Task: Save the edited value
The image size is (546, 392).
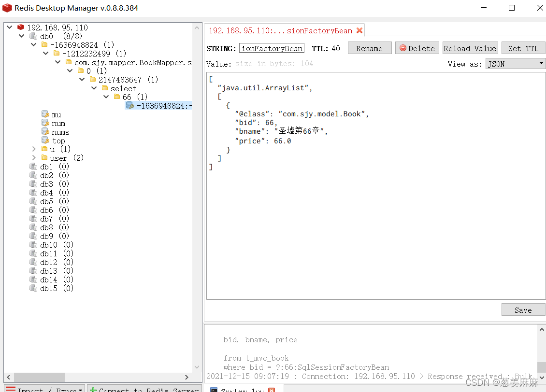Action: coord(523,310)
